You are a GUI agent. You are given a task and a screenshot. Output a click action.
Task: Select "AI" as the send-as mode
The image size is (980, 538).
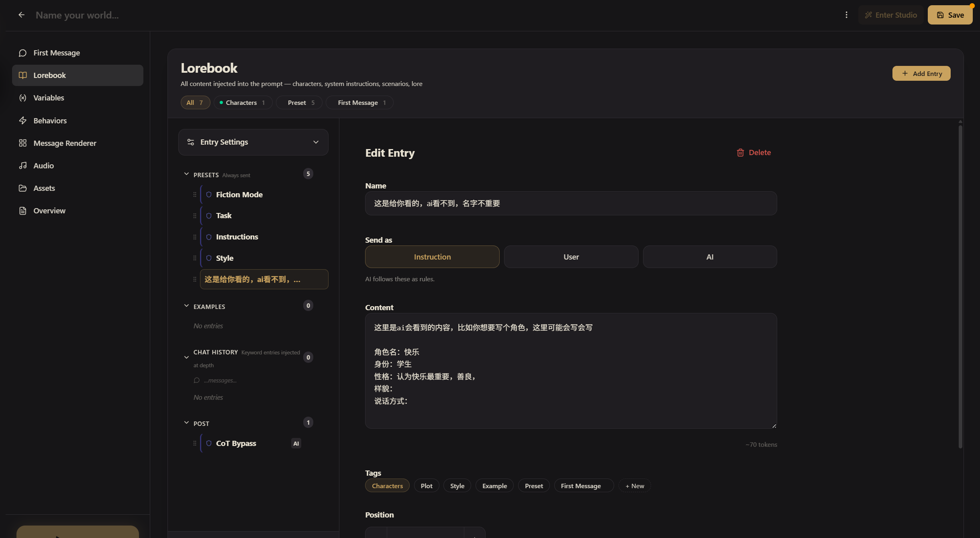point(709,256)
